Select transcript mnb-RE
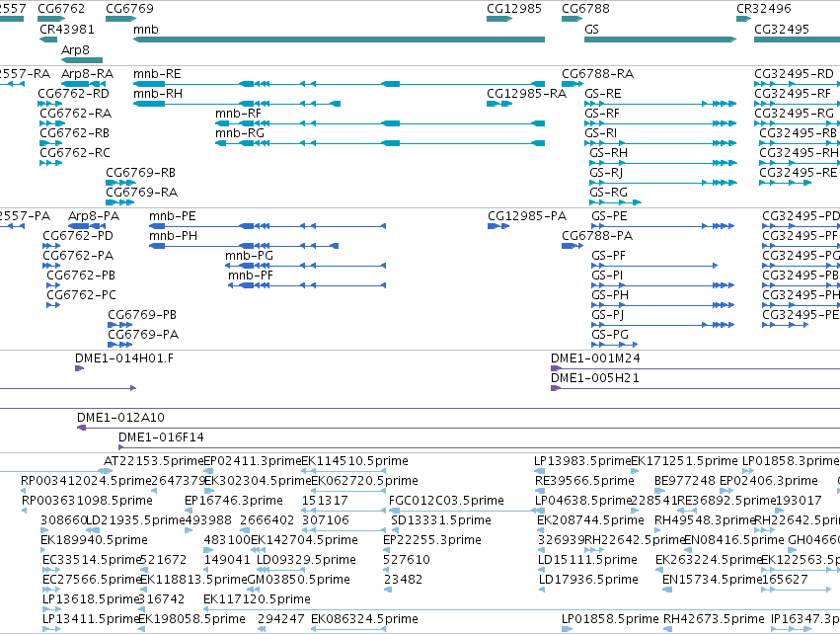840x634 pixels. tap(157, 74)
